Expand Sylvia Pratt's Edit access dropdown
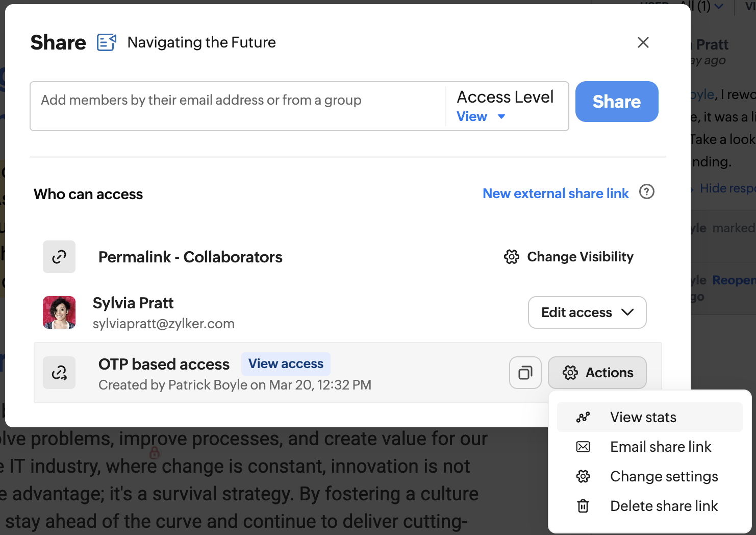This screenshot has height=535, width=756. coord(587,312)
